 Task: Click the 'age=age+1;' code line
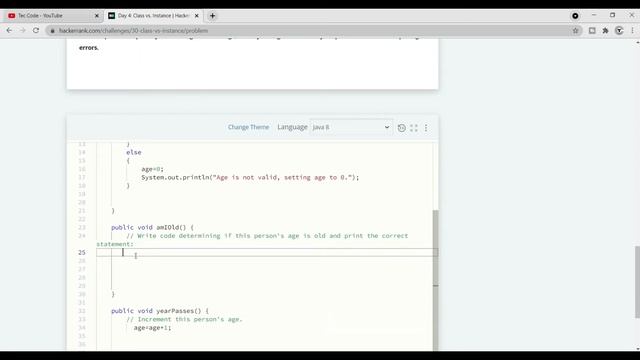pos(152,328)
